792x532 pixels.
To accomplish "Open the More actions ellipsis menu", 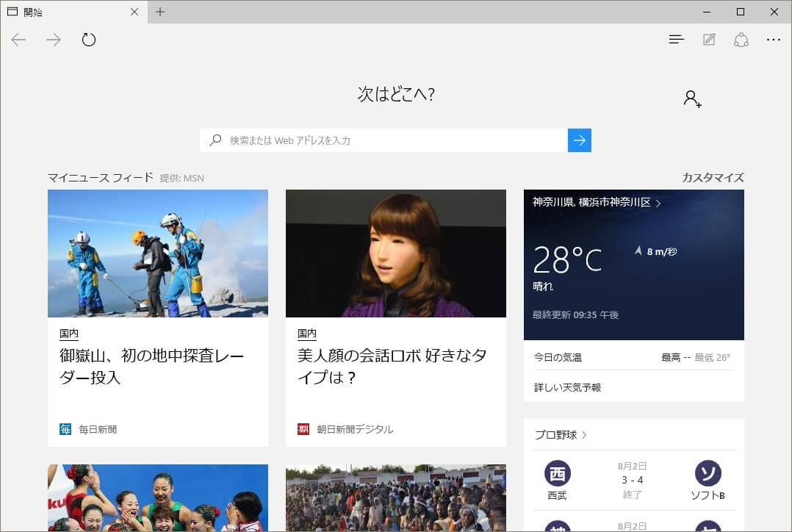I will point(773,40).
